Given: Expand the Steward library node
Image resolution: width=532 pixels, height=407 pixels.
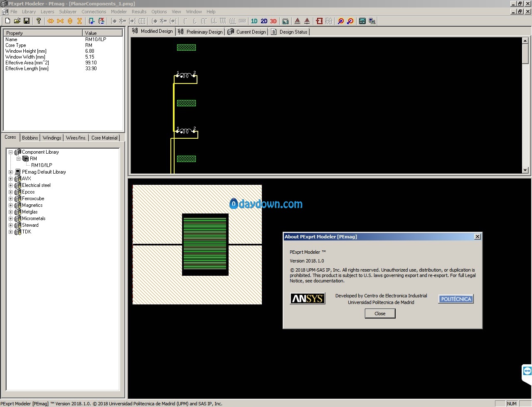Looking at the screenshot, I should coord(11,225).
